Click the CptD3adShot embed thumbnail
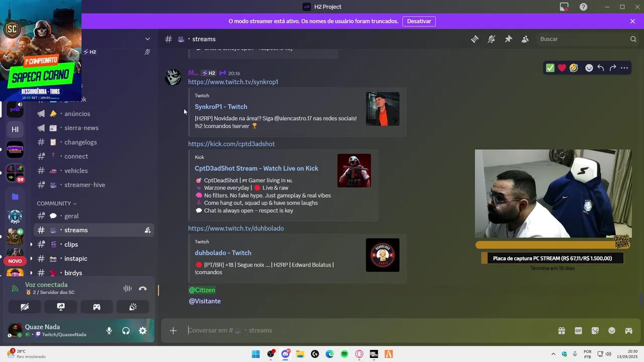 pos(354,170)
